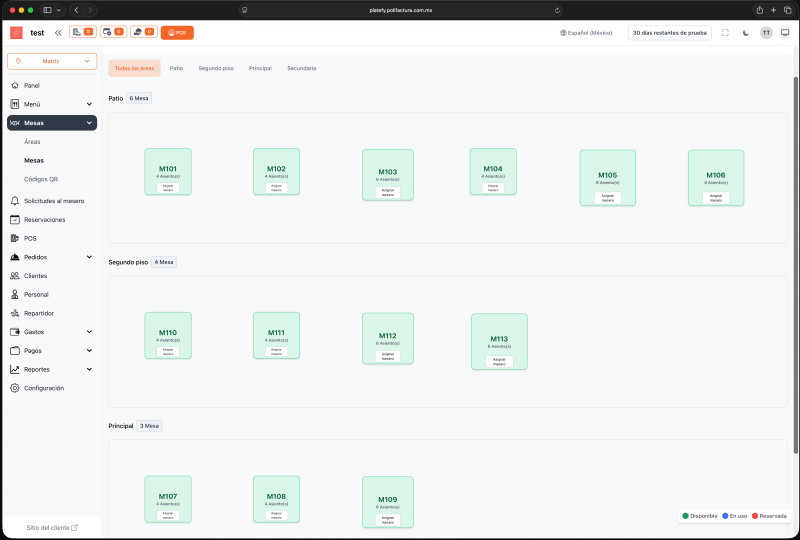The width and height of the screenshot is (800, 540).
Task: Open Repartidor in the sidebar
Action: [39, 313]
